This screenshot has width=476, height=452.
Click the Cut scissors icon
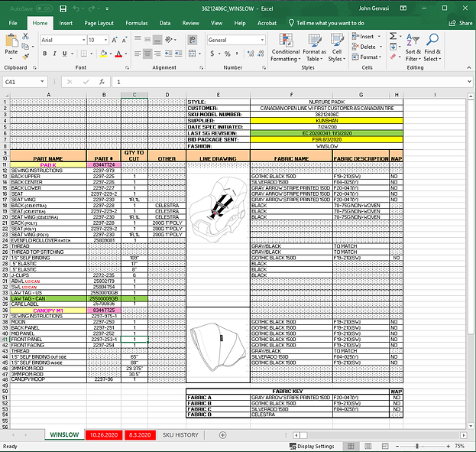(x=25, y=37)
